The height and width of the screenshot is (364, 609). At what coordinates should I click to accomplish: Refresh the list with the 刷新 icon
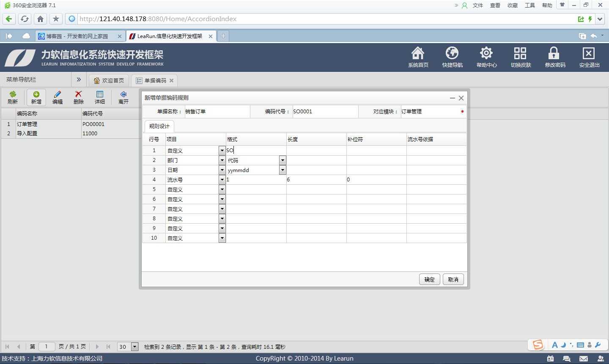pos(13,97)
